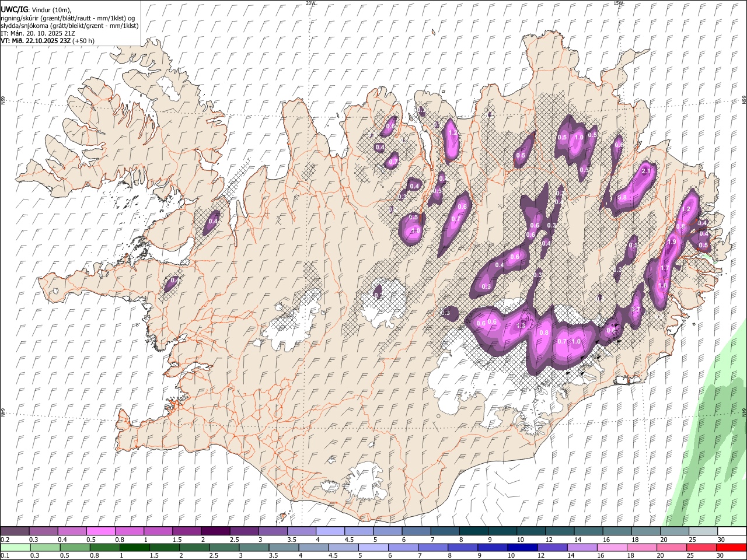Screen dimensions: 747x560
Task: Click the 0.2 label on the top scale
Action: pyautogui.click(x=5, y=540)
